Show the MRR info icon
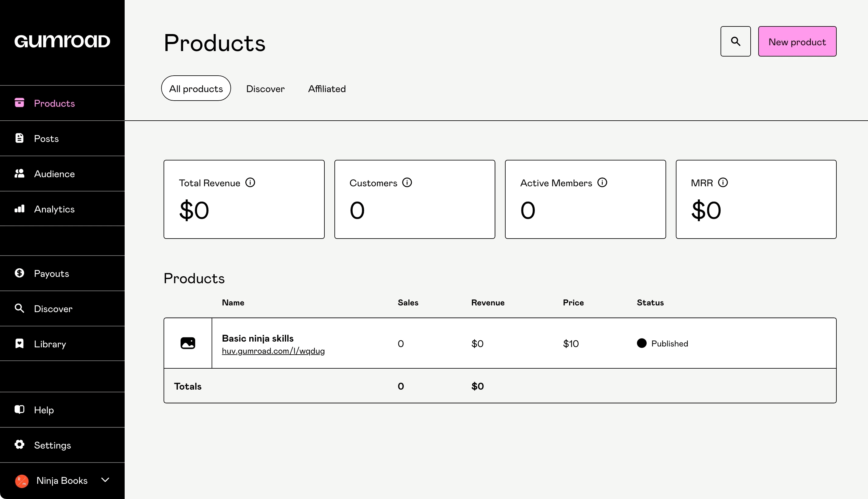The image size is (868, 499). [723, 182]
